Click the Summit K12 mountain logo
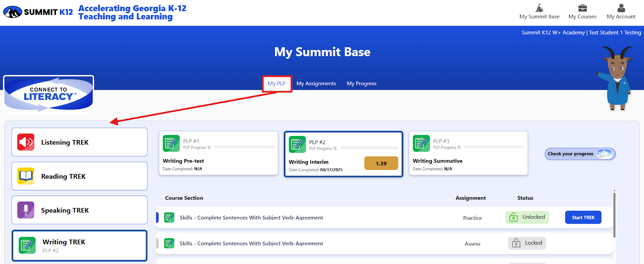This screenshot has height=264, width=644. 12,12
